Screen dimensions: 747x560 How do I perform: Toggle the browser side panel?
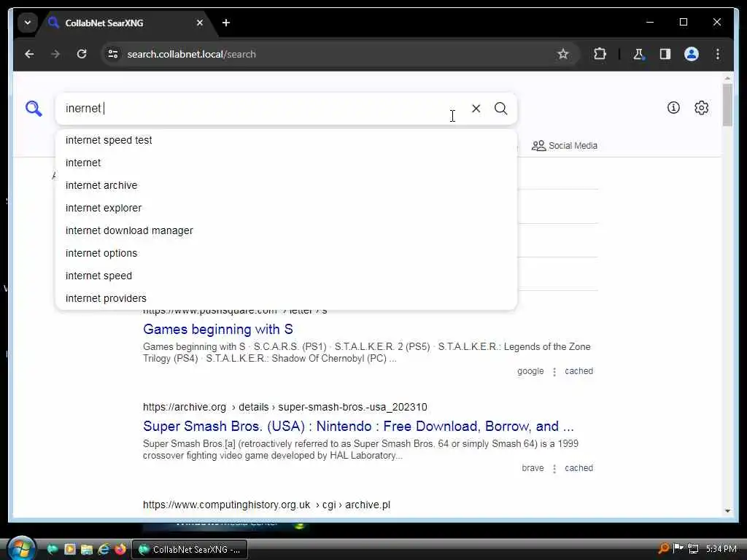coord(665,54)
